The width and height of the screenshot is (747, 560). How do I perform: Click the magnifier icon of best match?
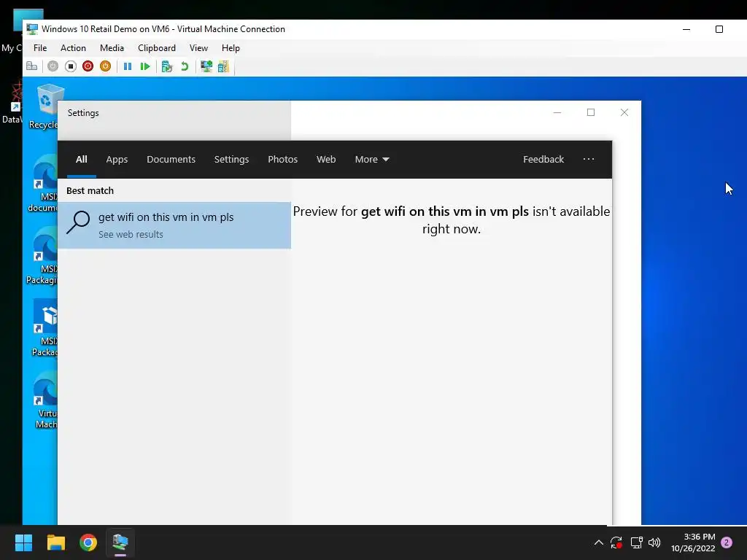point(78,222)
